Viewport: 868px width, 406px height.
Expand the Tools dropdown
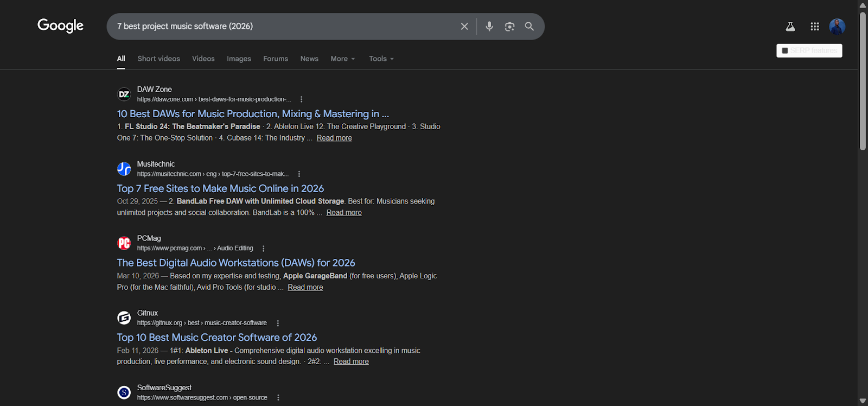coord(381,59)
